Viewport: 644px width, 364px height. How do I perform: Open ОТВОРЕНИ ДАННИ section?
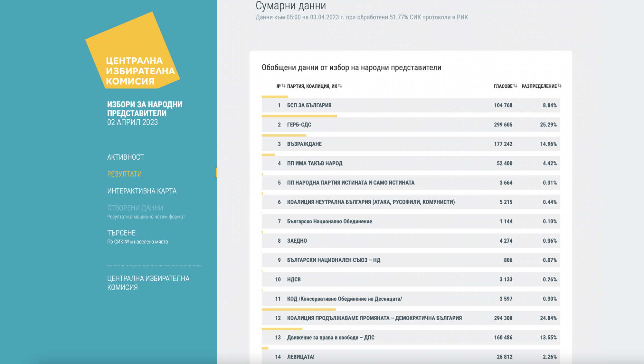135,208
